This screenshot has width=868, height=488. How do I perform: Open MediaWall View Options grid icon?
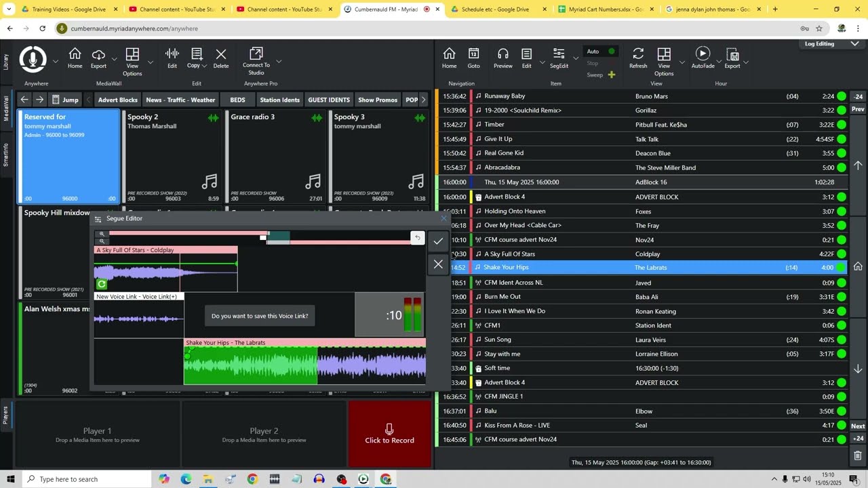click(132, 54)
